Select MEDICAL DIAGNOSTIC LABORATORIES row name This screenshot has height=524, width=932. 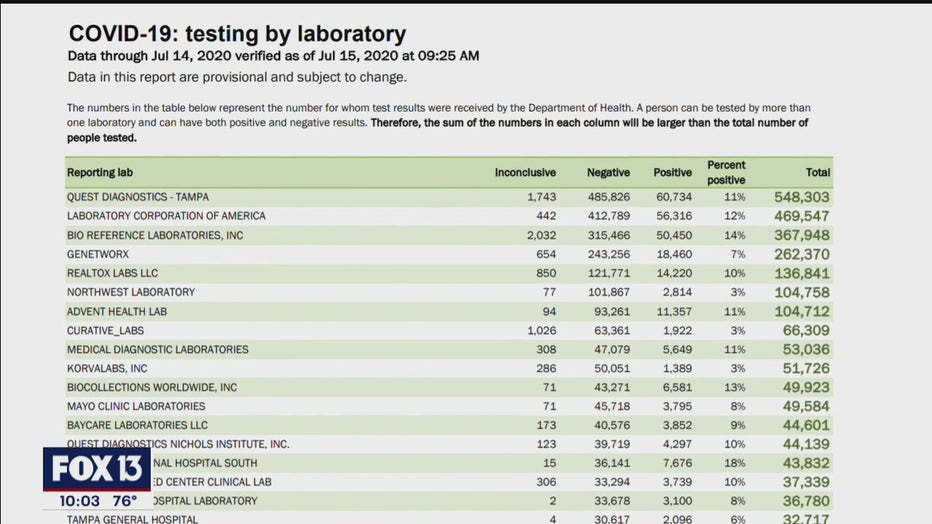158,349
